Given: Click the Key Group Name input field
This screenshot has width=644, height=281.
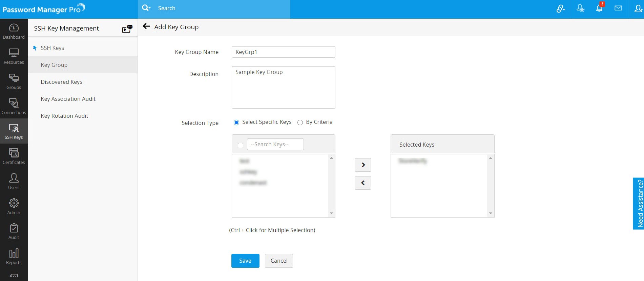Looking at the screenshot, I should [x=283, y=52].
